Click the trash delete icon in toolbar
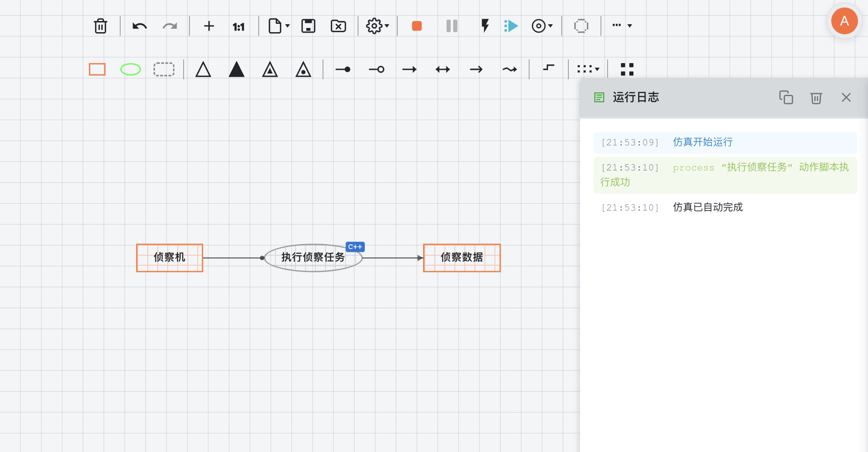 100,26
